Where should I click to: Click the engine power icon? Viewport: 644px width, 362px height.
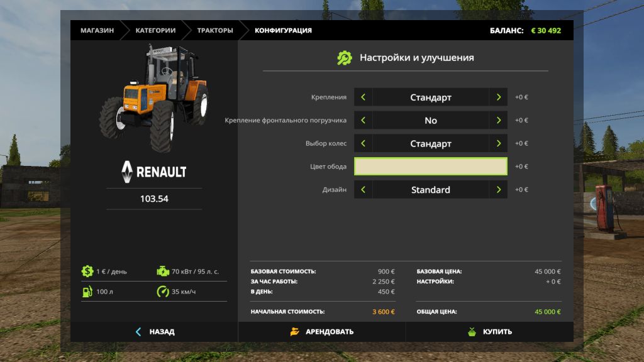(x=162, y=271)
